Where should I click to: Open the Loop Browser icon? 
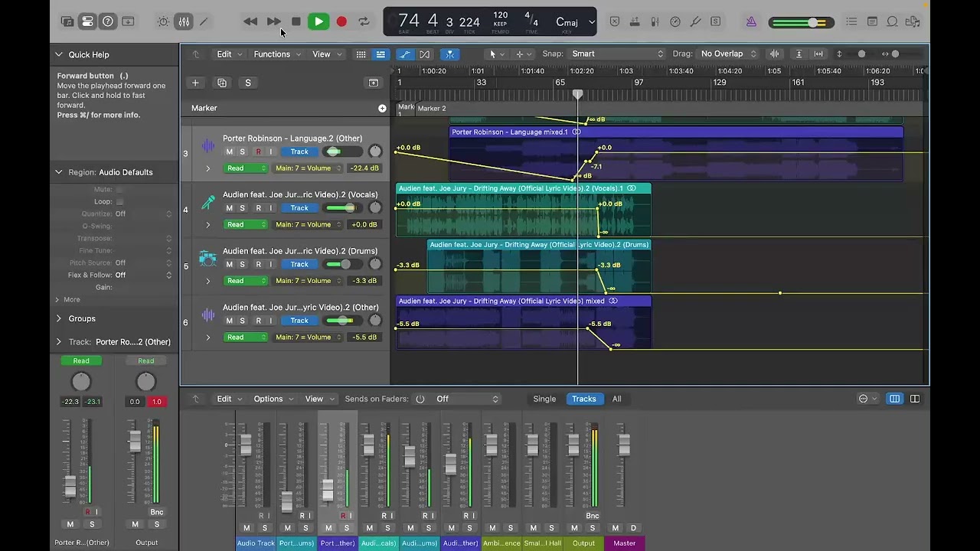point(892,21)
